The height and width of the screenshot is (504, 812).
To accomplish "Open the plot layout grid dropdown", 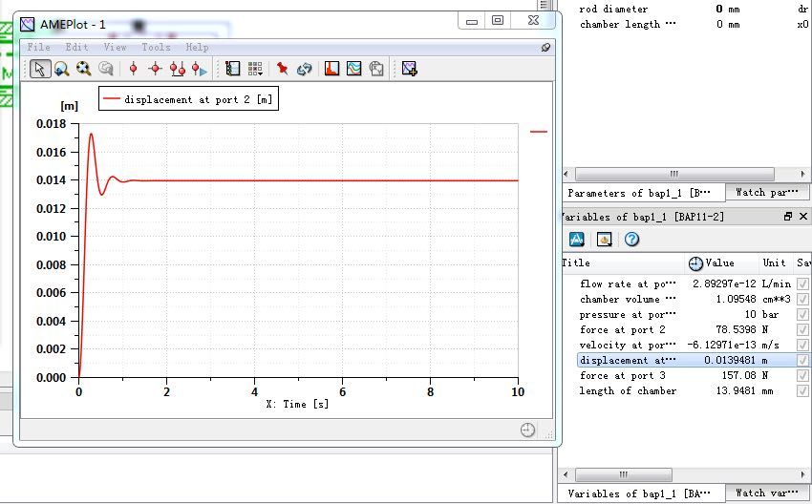I will coord(255,69).
